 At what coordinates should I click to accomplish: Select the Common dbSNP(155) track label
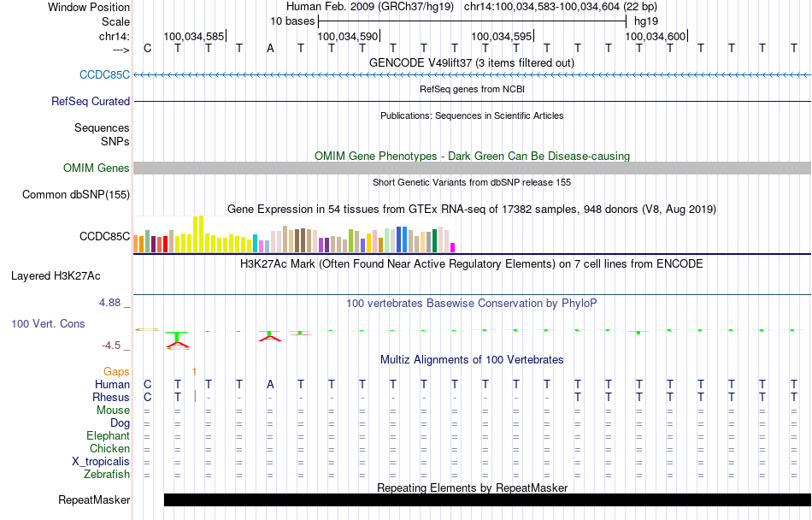76,194
